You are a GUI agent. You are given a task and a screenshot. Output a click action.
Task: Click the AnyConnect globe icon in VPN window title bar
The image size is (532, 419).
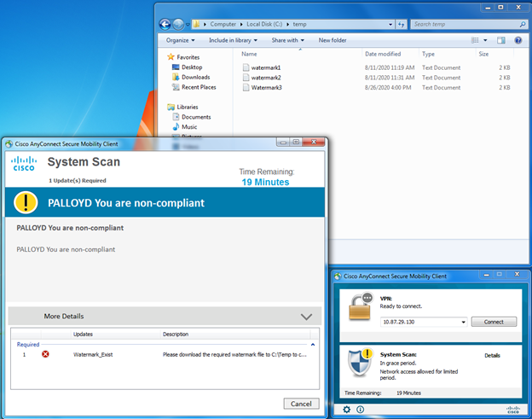click(338, 276)
